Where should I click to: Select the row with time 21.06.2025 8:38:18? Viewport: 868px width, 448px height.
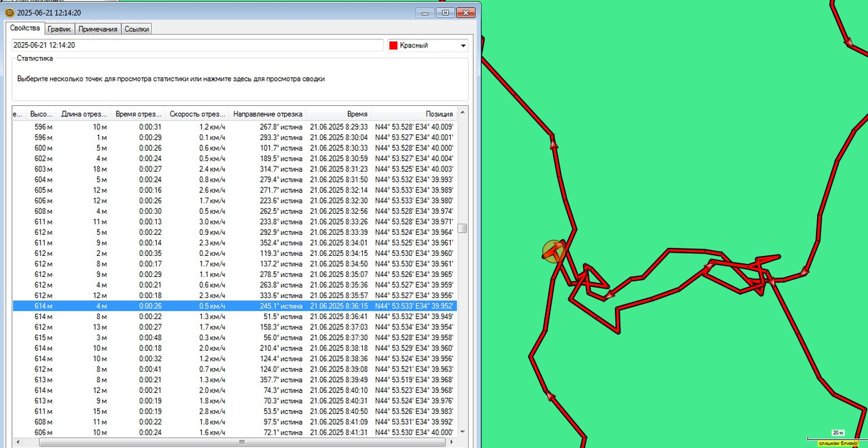tap(235, 348)
